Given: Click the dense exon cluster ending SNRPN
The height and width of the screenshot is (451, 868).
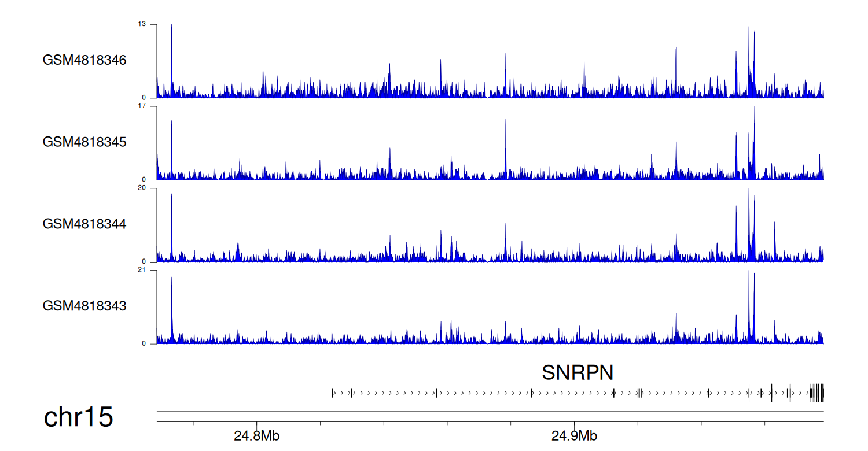Looking at the screenshot, I should pos(817,393).
